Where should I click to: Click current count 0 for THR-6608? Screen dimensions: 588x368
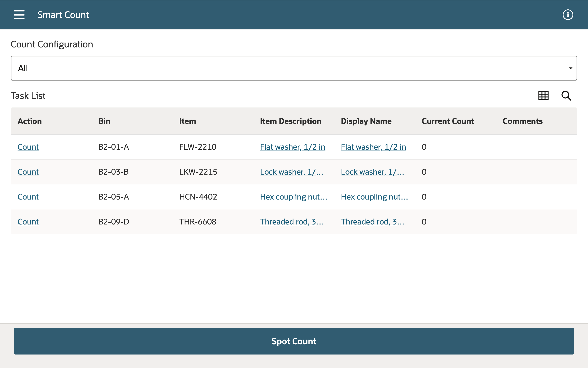pyautogui.click(x=424, y=222)
